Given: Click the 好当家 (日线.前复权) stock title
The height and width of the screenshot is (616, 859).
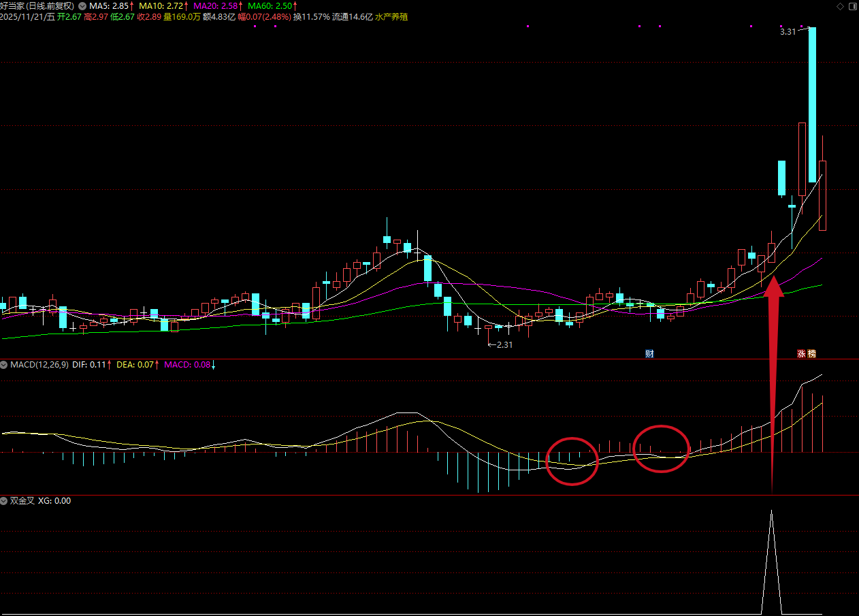Looking at the screenshot, I should click(37, 5).
